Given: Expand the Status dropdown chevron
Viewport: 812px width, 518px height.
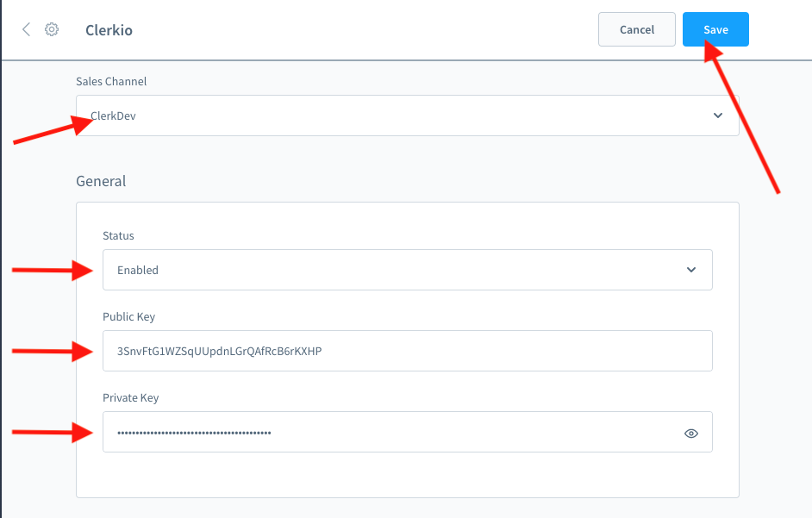Looking at the screenshot, I should click(690, 270).
